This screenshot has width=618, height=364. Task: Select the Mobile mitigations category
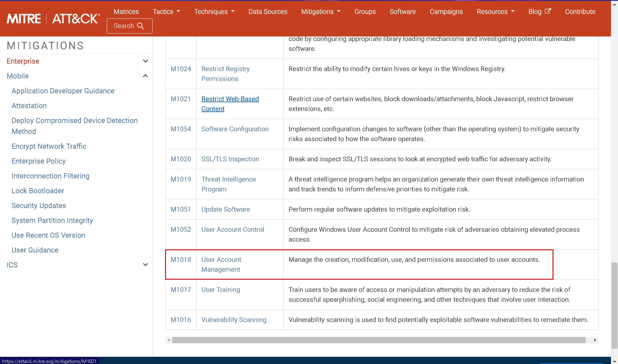pos(17,75)
